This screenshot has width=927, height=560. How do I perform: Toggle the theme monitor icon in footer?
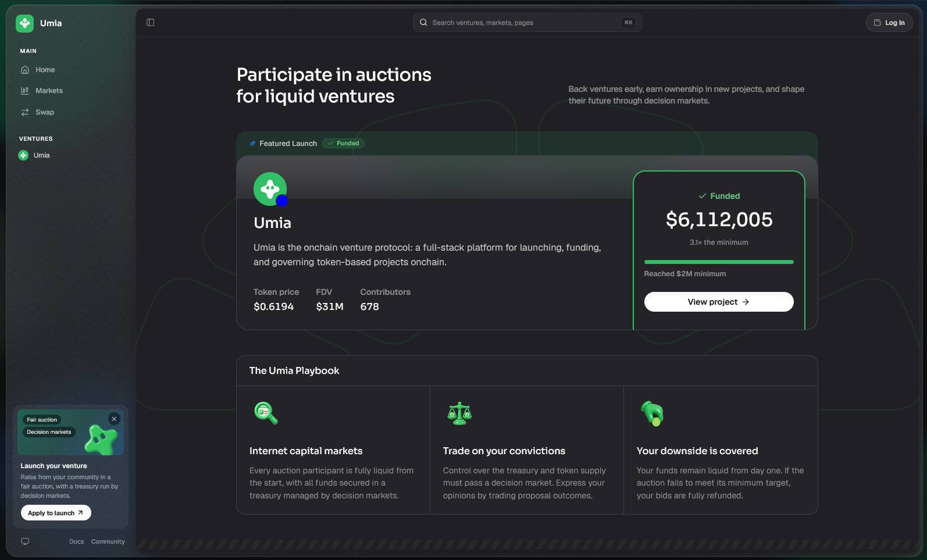point(25,541)
